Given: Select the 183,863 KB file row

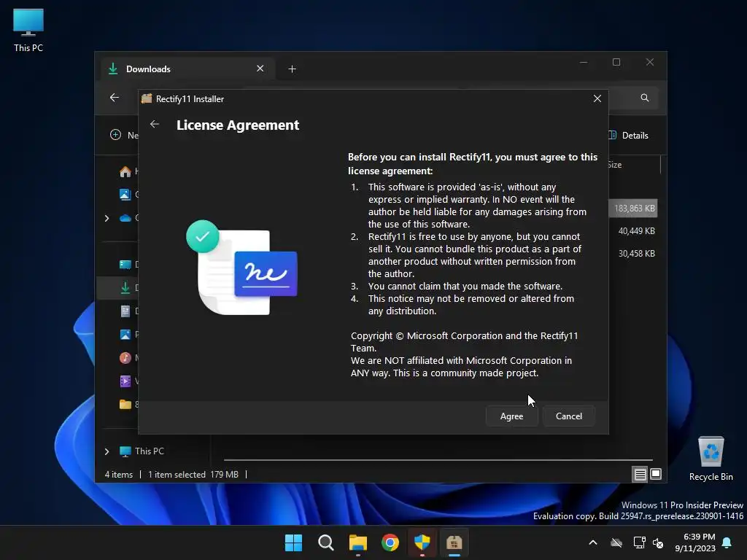Looking at the screenshot, I should pyautogui.click(x=633, y=208).
